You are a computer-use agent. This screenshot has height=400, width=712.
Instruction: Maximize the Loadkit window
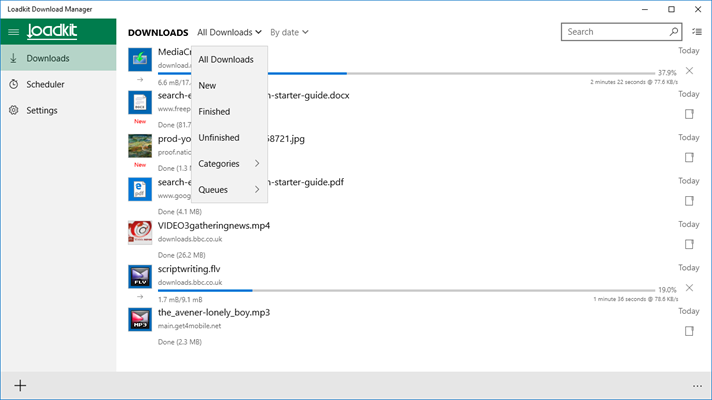pyautogui.click(x=672, y=9)
